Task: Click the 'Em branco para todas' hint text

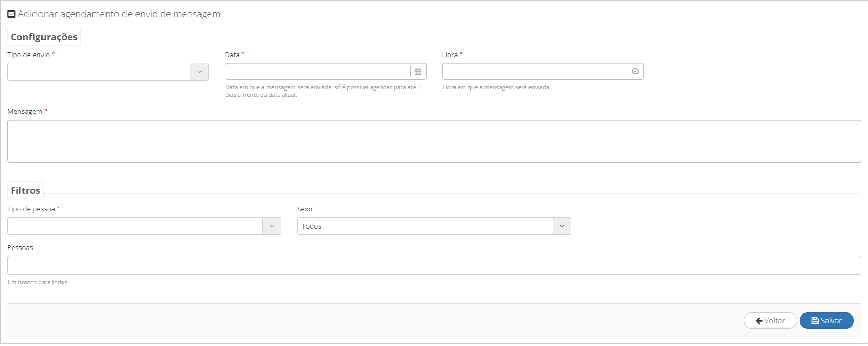Action: pyautogui.click(x=37, y=282)
